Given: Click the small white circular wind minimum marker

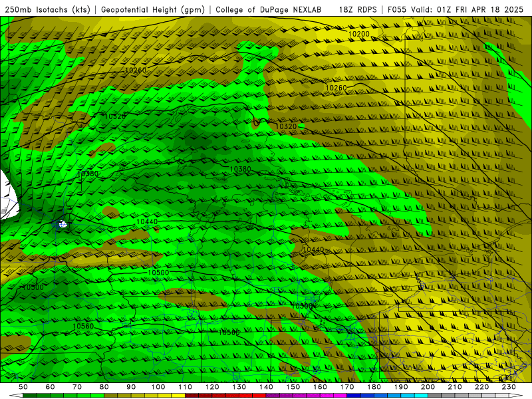Looking at the screenshot, I should pyautogui.click(x=62, y=224).
